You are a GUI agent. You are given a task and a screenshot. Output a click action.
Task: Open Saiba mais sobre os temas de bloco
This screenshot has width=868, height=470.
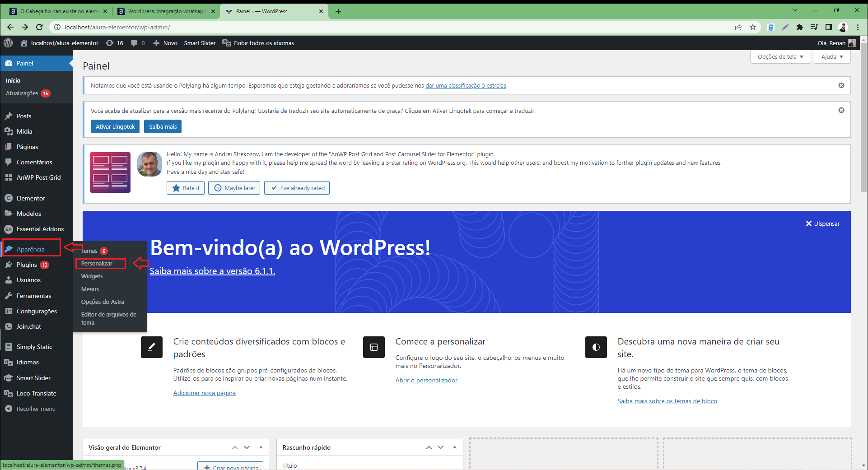(x=667, y=401)
